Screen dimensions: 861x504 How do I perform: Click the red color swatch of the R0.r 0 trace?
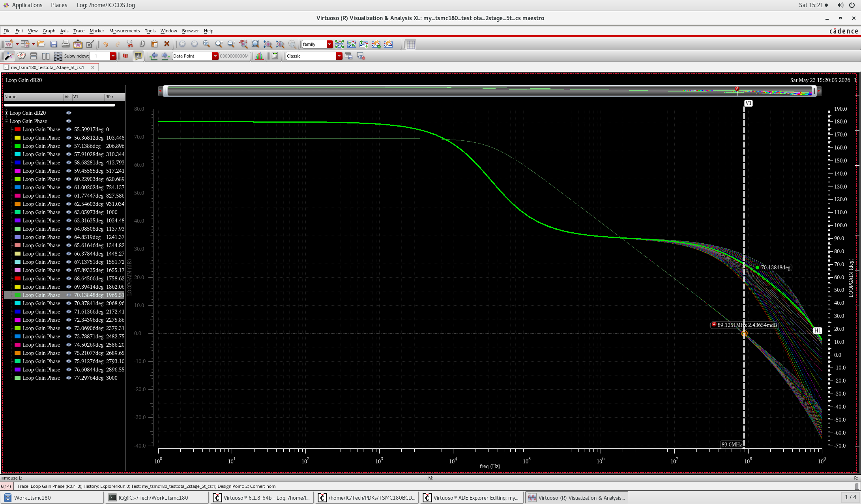click(17, 129)
